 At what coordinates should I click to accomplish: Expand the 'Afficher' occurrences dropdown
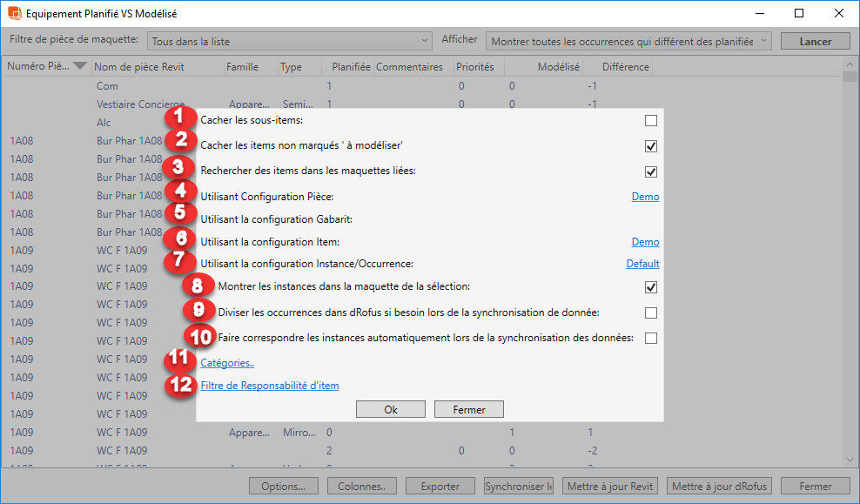tap(629, 41)
